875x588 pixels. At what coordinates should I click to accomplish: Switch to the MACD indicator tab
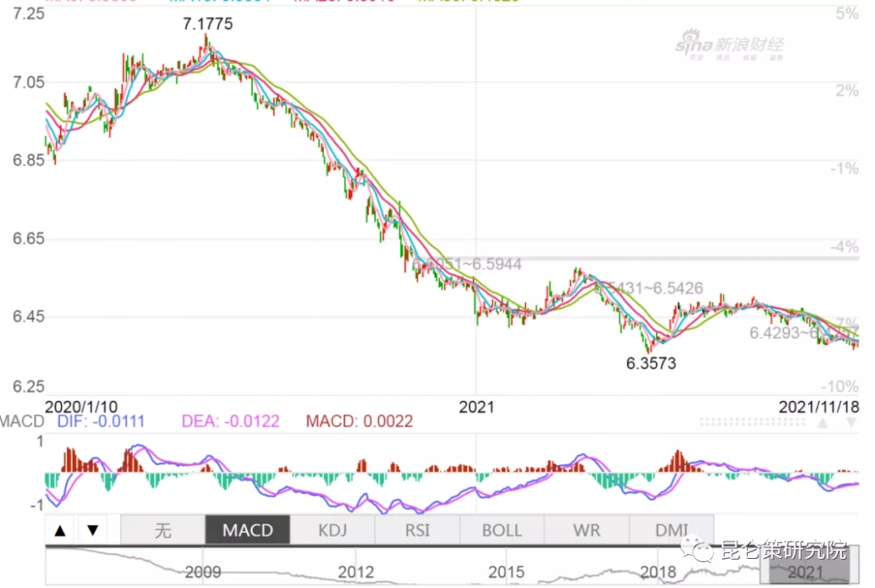[x=246, y=531]
